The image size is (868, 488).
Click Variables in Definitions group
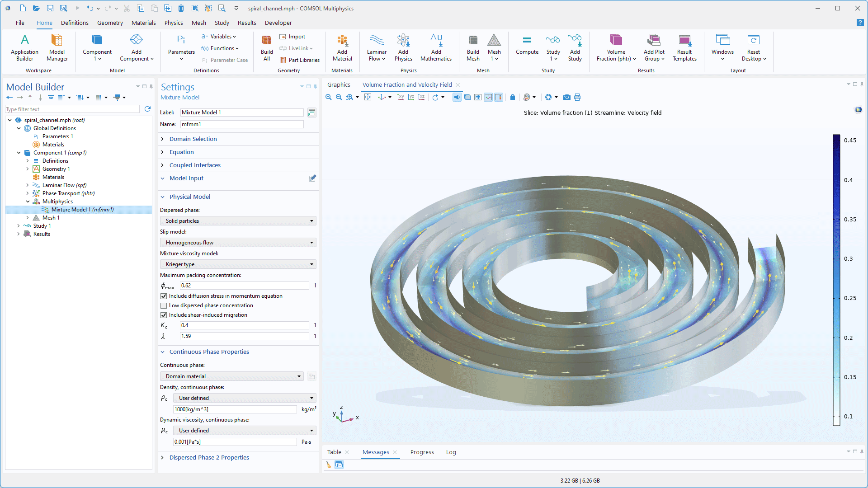[x=219, y=37]
